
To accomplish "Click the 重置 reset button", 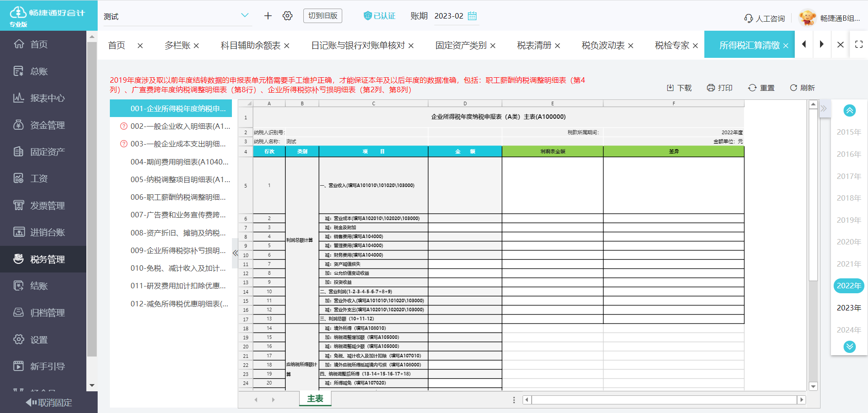I will tap(761, 88).
